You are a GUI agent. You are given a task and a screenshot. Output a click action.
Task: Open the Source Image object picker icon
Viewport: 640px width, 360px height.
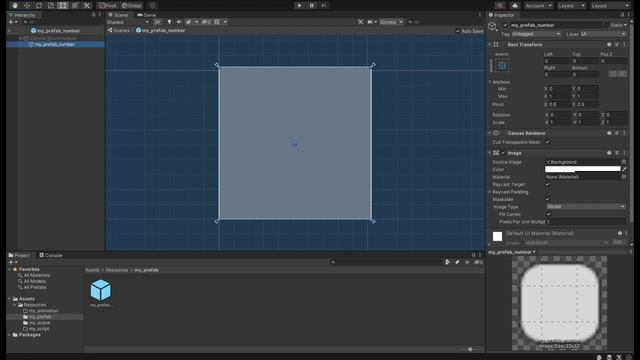[x=624, y=162]
